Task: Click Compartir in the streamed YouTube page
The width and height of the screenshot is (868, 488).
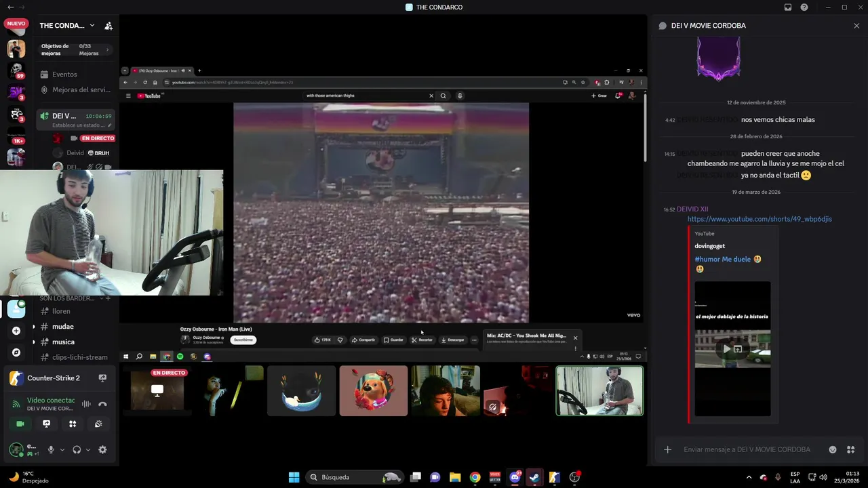Action: pos(363,340)
